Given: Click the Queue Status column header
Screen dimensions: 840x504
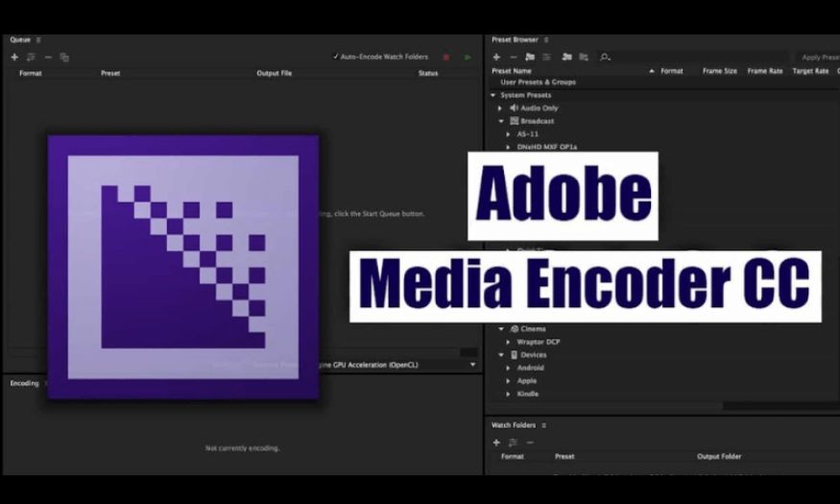Looking at the screenshot, I should pos(428,73).
